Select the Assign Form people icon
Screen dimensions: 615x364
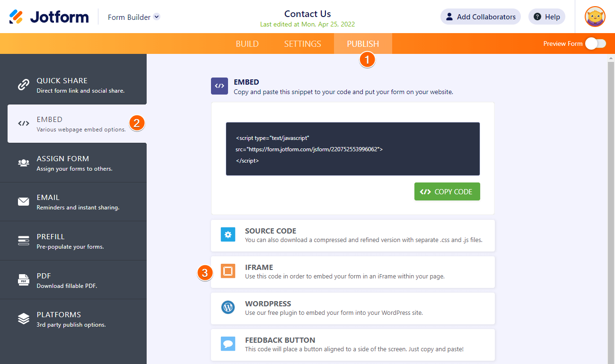[x=23, y=163]
